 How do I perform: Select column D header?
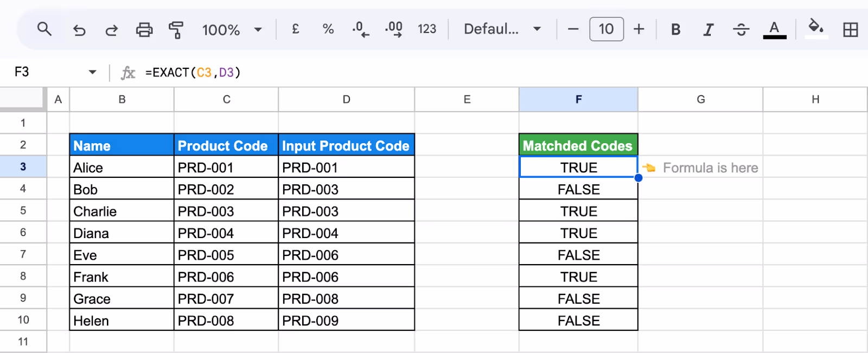pyautogui.click(x=347, y=99)
